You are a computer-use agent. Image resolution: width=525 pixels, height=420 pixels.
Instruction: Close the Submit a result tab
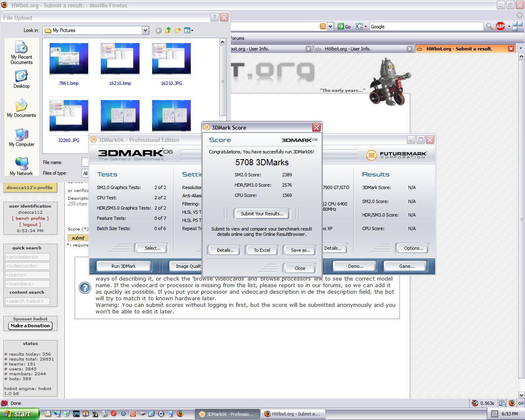coord(511,48)
